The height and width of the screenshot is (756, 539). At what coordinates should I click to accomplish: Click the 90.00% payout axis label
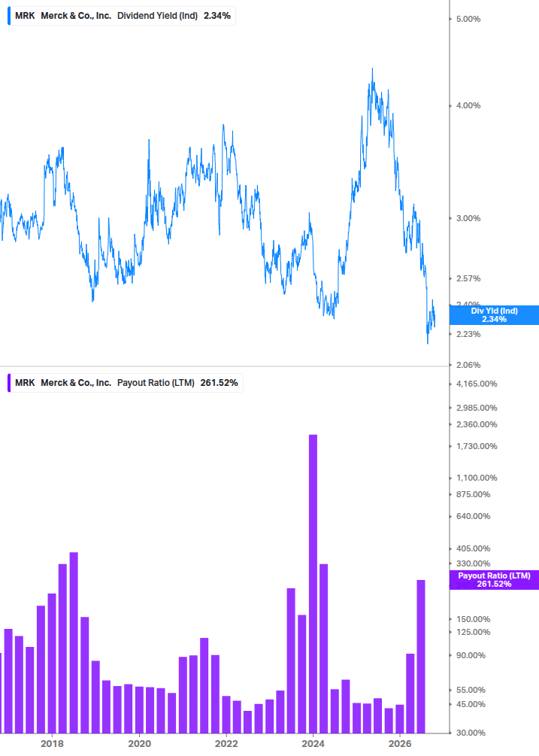click(471, 656)
